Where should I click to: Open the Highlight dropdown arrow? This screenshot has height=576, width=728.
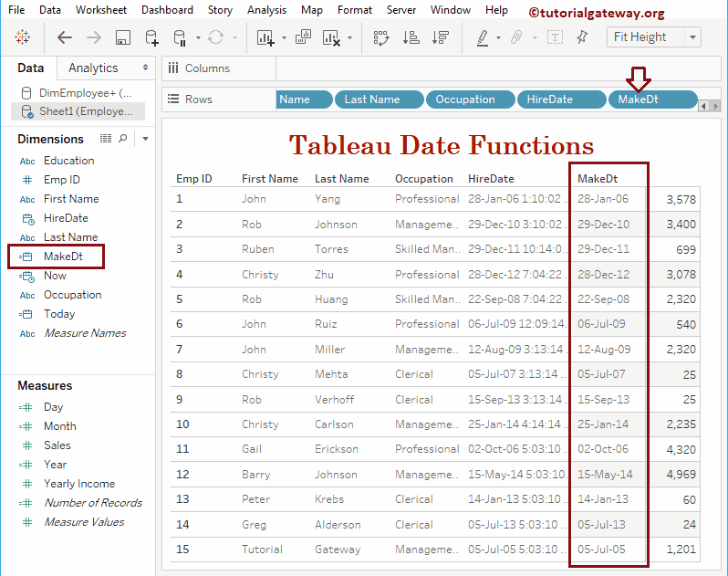(499, 37)
